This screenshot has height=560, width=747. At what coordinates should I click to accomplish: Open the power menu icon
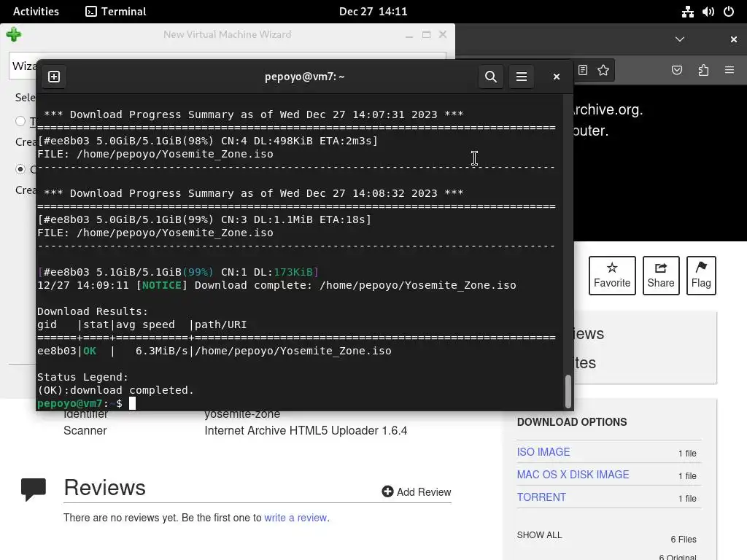point(729,12)
